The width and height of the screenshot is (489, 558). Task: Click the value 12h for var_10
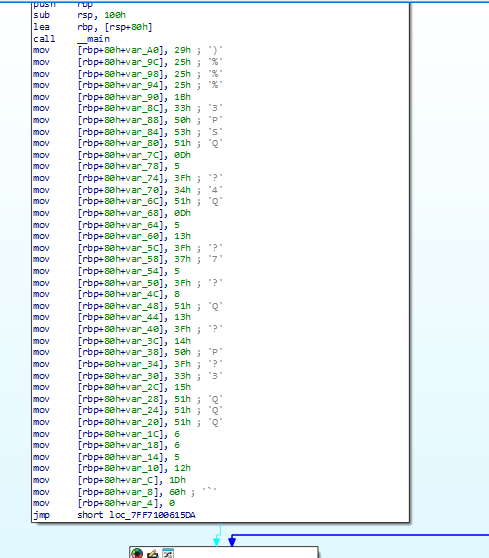pyautogui.click(x=182, y=468)
